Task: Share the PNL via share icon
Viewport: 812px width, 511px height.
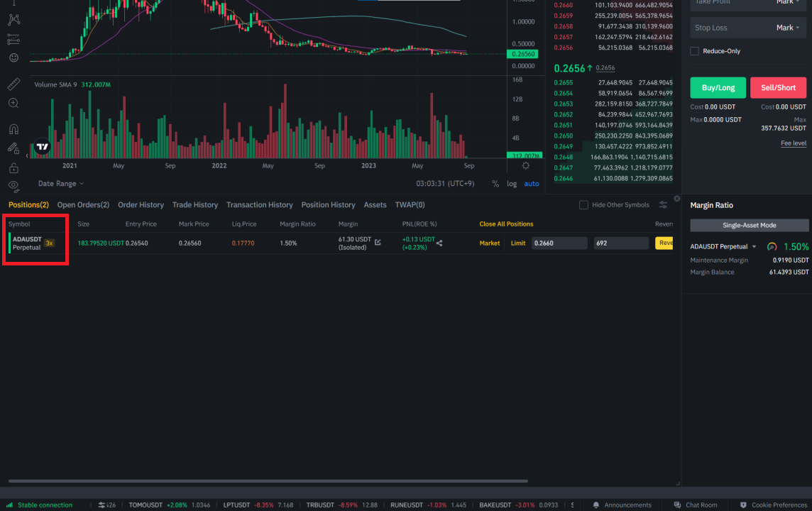Action: click(x=439, y=243)
